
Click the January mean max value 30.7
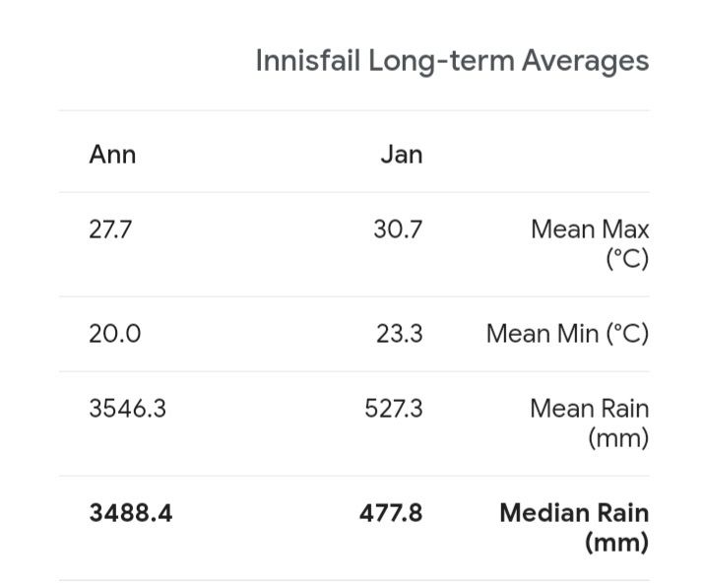(x=398, y=229)
